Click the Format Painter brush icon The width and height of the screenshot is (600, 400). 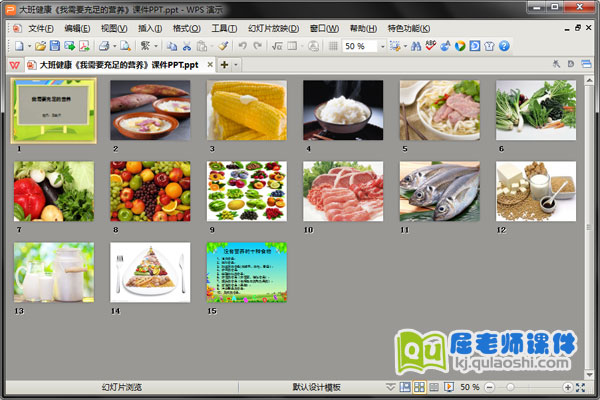pyautogui.click(x=224, y=46)
